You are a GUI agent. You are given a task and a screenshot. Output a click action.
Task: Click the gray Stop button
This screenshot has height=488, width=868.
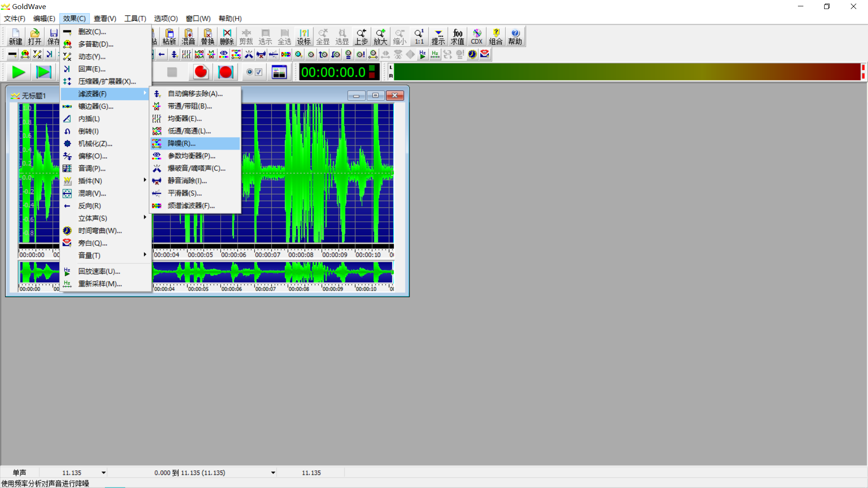point(172,72)
